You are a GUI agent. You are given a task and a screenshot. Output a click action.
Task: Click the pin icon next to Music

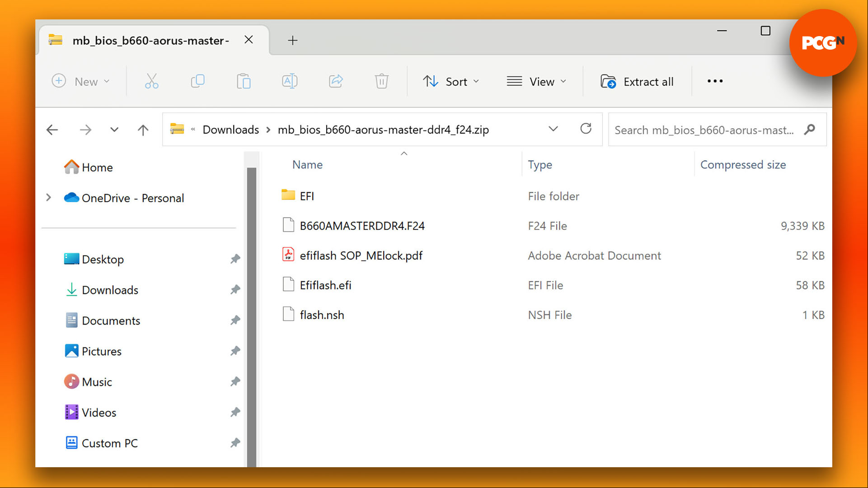(x=235, y=382)
